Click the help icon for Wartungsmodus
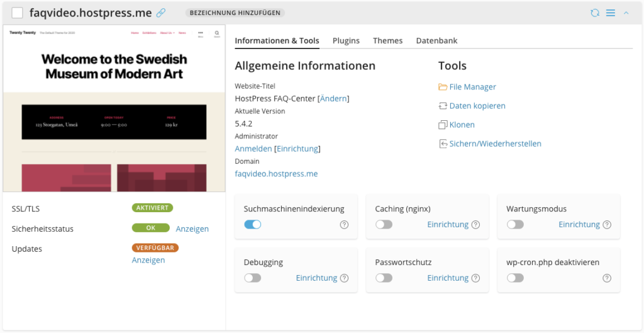The width and height of the screenshot is (644, 333). (607, 225)
